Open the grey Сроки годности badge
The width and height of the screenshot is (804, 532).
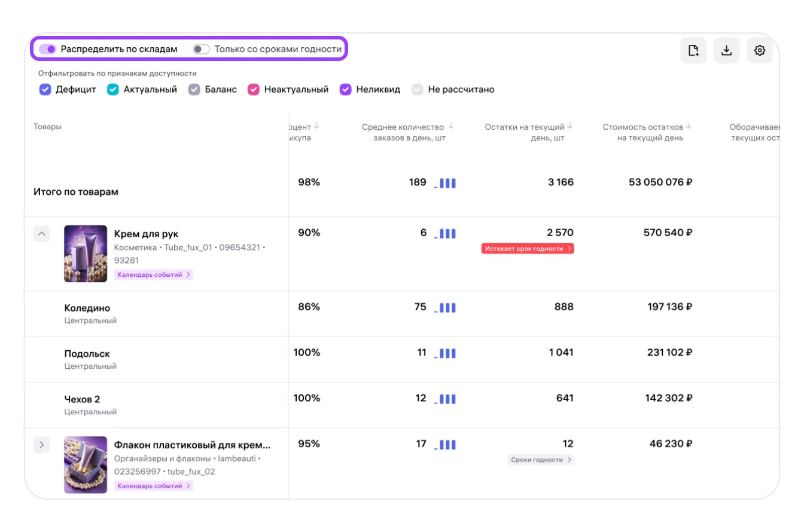click(540, 460)
